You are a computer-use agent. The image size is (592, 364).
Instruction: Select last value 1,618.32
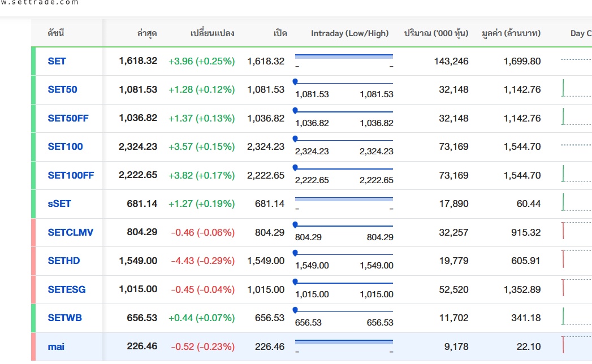138,61
